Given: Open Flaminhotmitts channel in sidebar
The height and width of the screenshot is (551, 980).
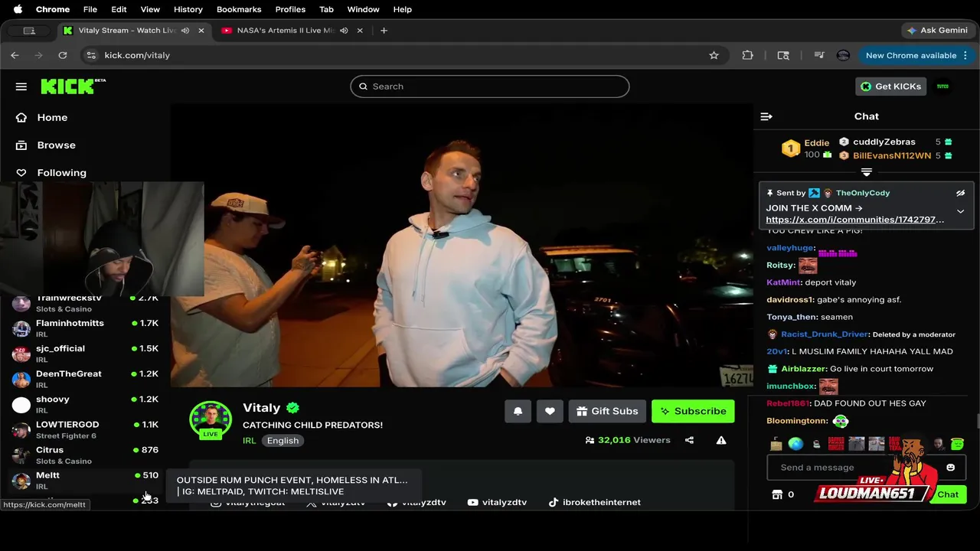Looking at the screenshot, I should pos(86,328).
